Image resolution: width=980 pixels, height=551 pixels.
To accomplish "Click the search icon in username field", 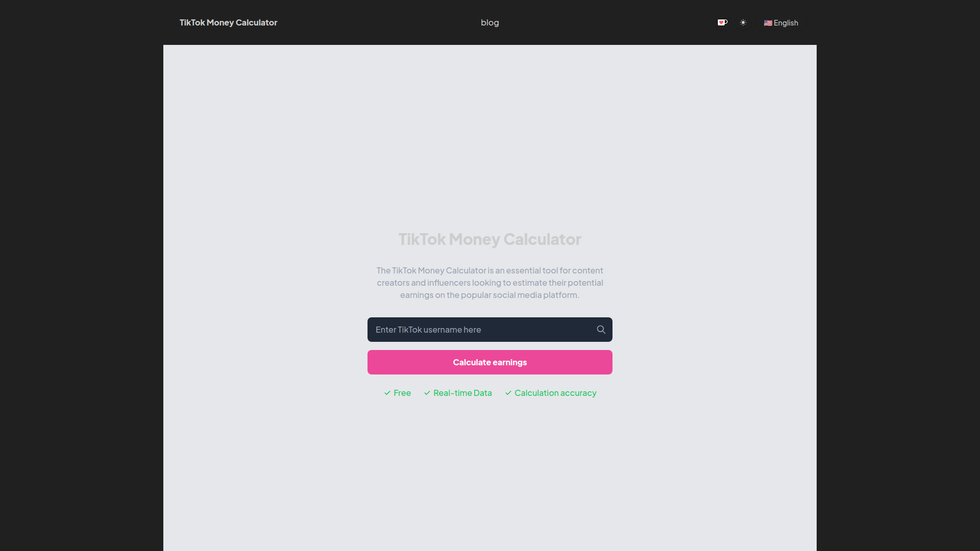I will 601,330.
